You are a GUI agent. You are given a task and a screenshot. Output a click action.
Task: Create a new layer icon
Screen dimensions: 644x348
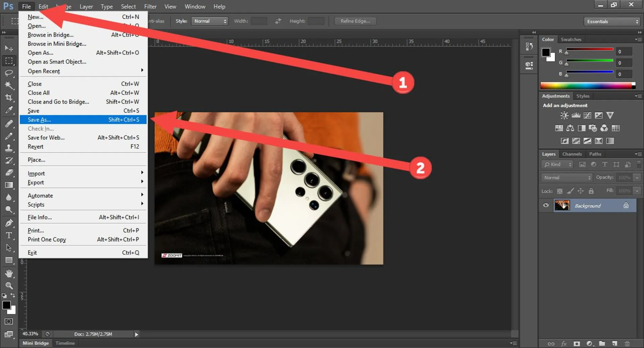pyautogui.click(x=614, y=343)
